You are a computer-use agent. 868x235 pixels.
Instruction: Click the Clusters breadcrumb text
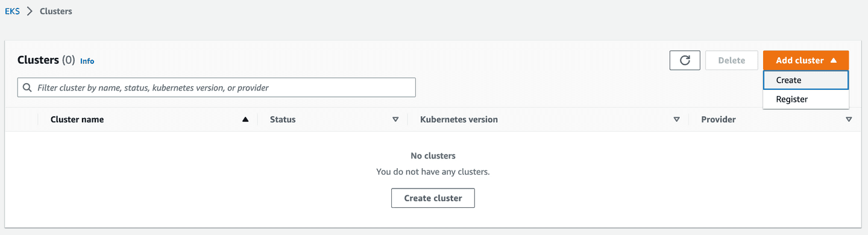(x=56, y=11)
